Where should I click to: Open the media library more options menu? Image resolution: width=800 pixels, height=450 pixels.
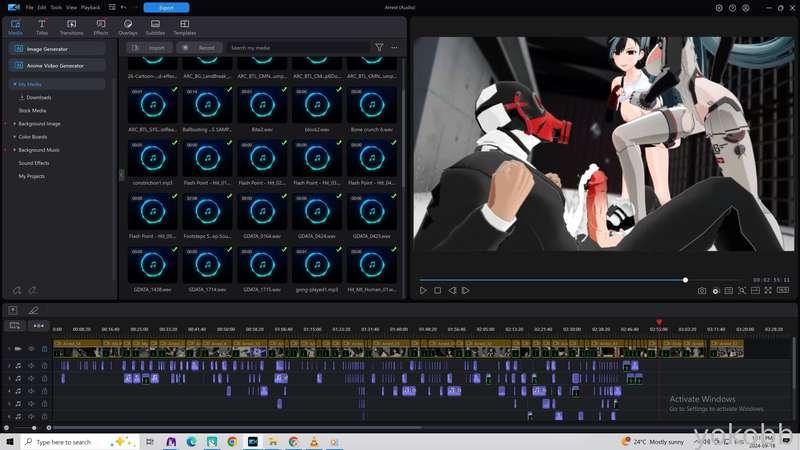394,47
